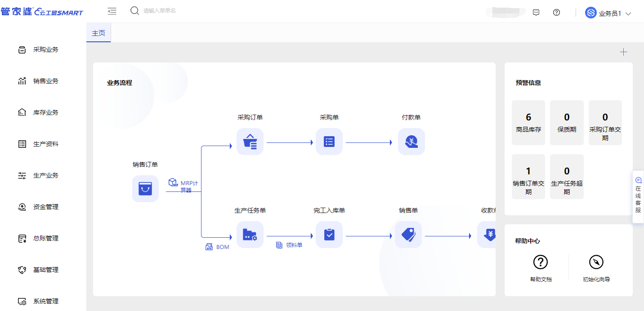Image resolution: width=644 pixels, height=311 pixels.
Task: Click the 初始化向导 label
Action: (x=596, y=280)
